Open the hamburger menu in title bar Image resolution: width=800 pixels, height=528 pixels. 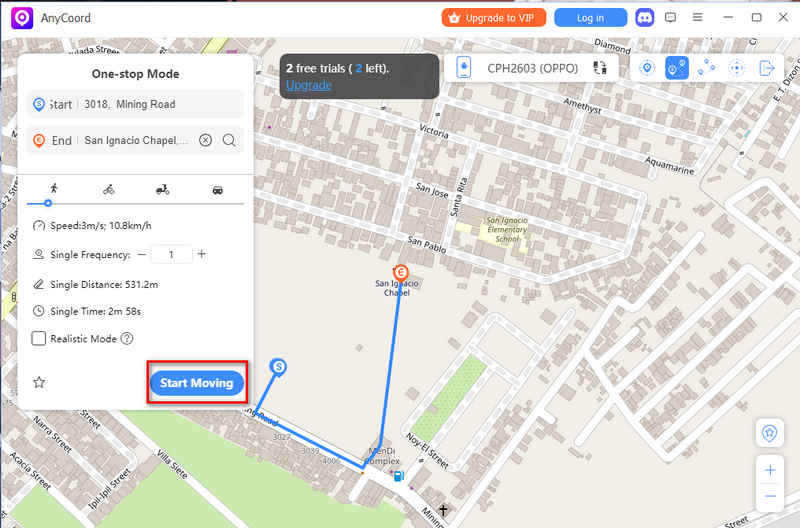pos(697,17)
